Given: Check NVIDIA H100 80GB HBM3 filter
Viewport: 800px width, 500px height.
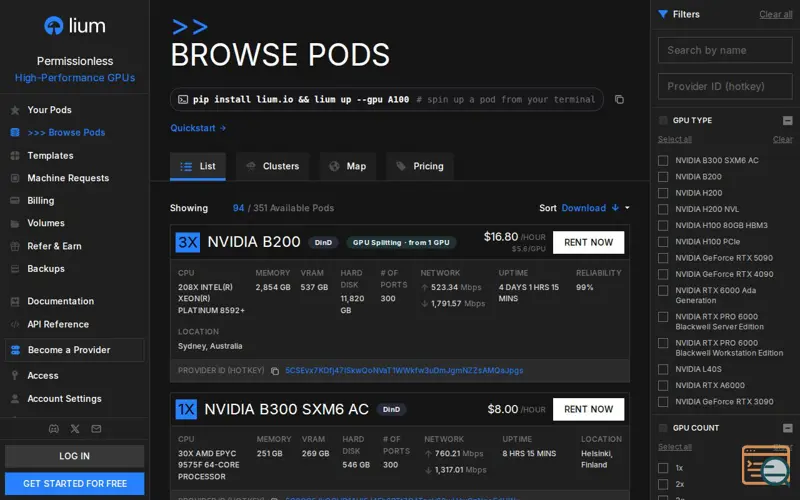Looking at the screenshot, I should [x=663, y=226].
